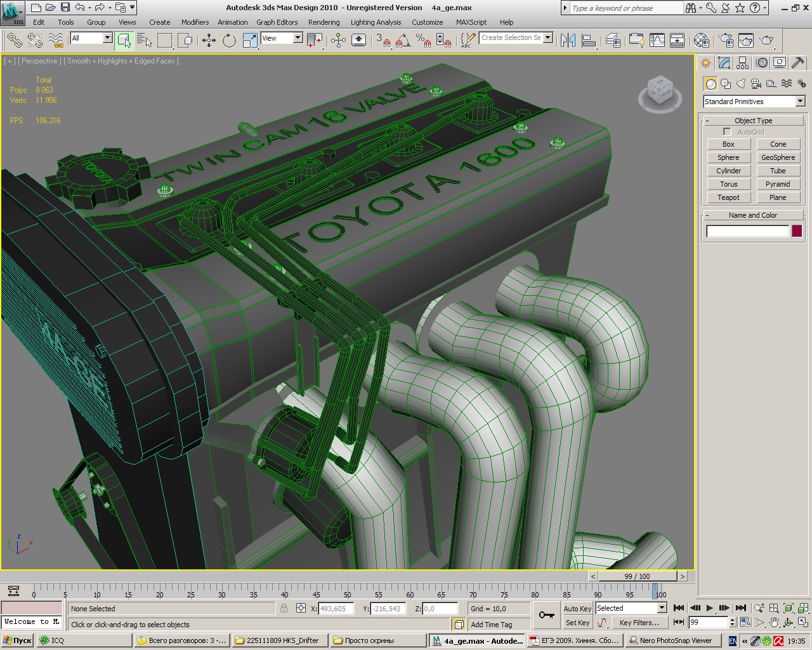Collapse the Name and Color rollout
The image size is (812, 650).
pos(754,215)
